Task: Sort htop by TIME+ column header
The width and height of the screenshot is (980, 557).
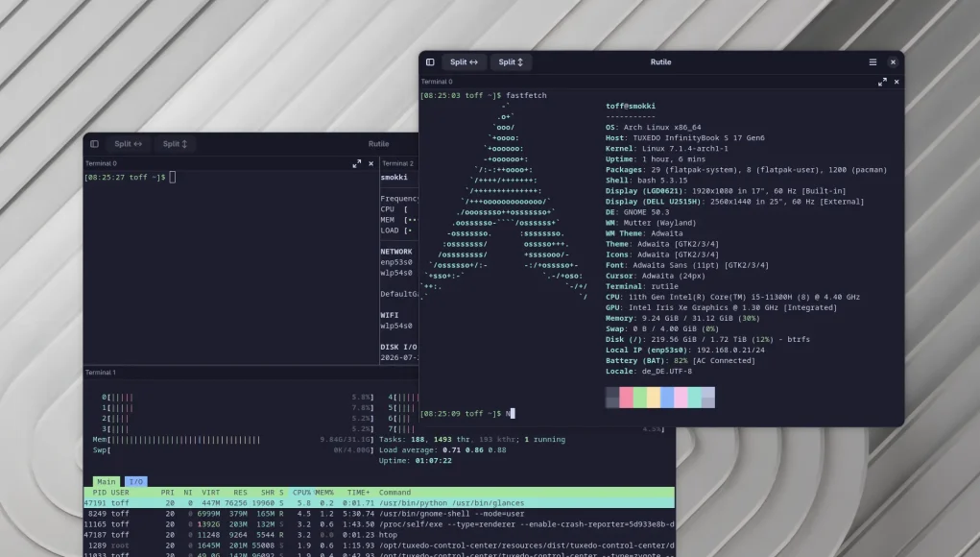Action: [358, 493]
